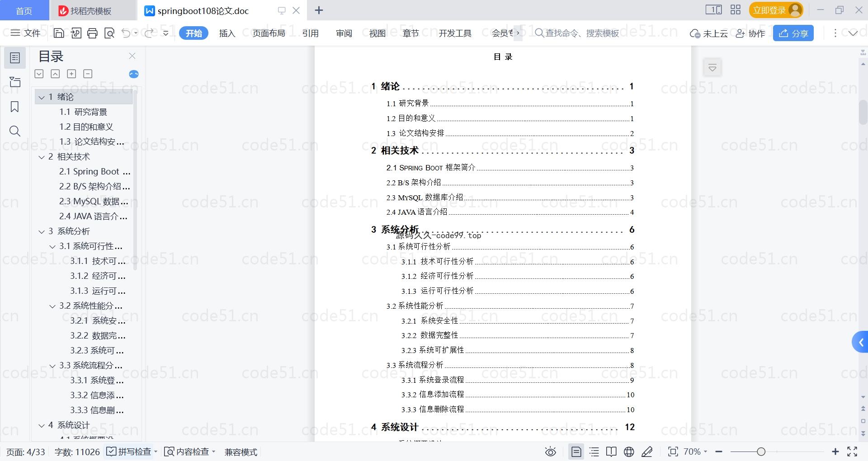Select the 开发工具 ribbon tab

coord(455,33)
